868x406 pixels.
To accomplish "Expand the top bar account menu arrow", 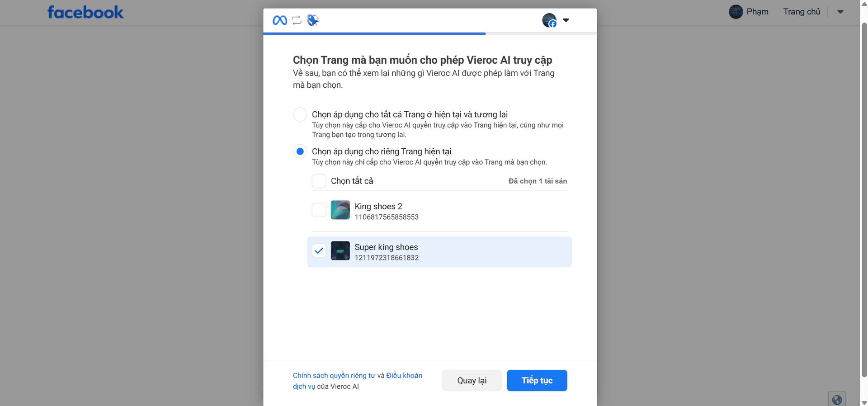I will pos(840,12).
